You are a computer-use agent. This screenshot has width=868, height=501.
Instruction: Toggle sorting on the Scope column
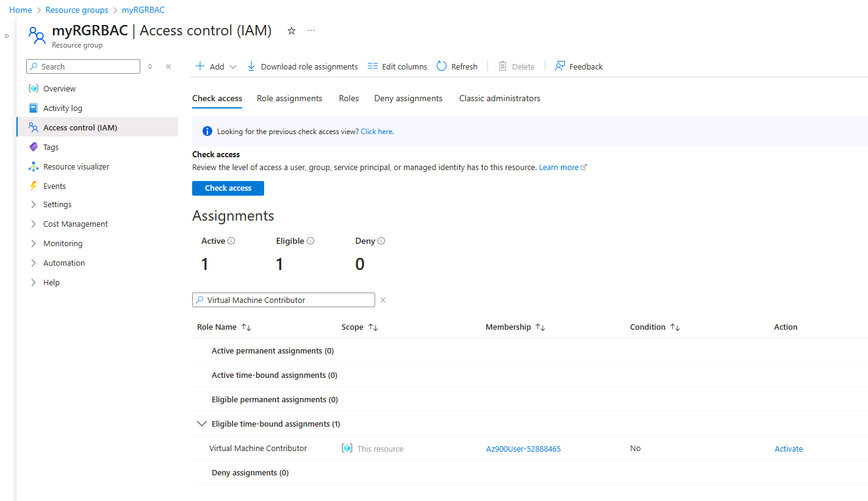pos(374,327)
